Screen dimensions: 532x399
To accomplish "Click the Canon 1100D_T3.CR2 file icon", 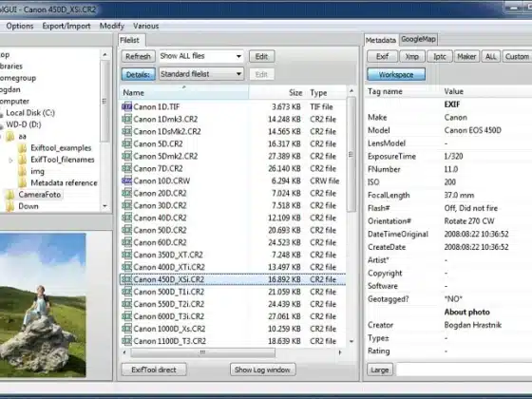I will [x=126, y=341].
